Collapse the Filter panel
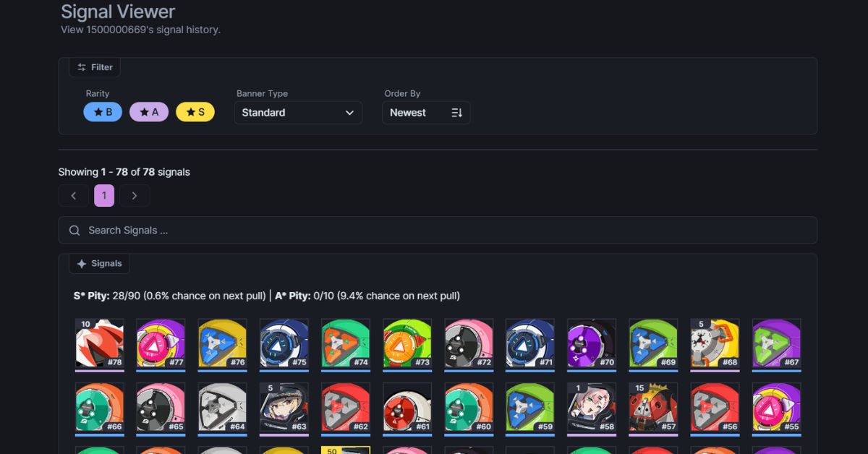The width and height of the screenshot is (868, 454). pos(95,67)
